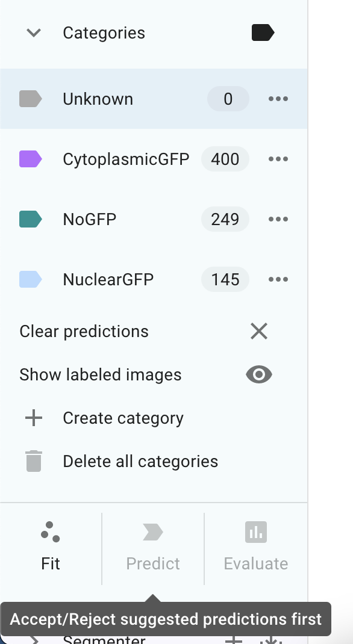The width and height of the screenshot is (353, 644).
Task: Open the options menu for CytoplasmicGFP
Action: tap(278, 159)
